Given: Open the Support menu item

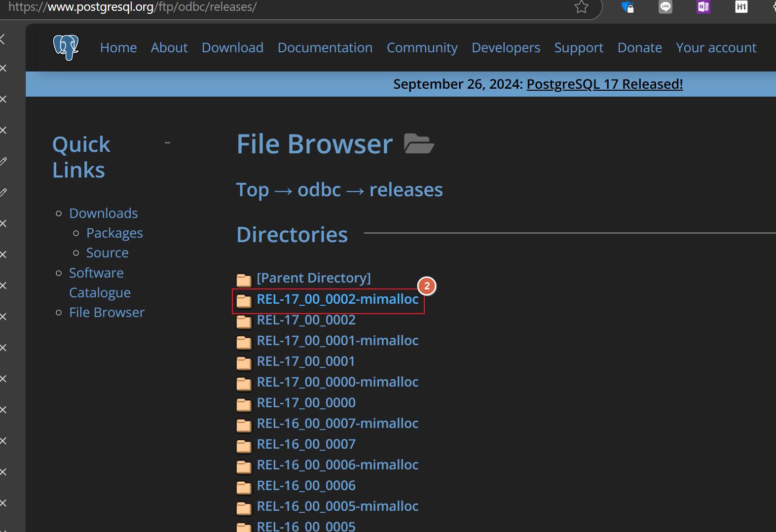Looking at the screenshot, I should point(579,47).
